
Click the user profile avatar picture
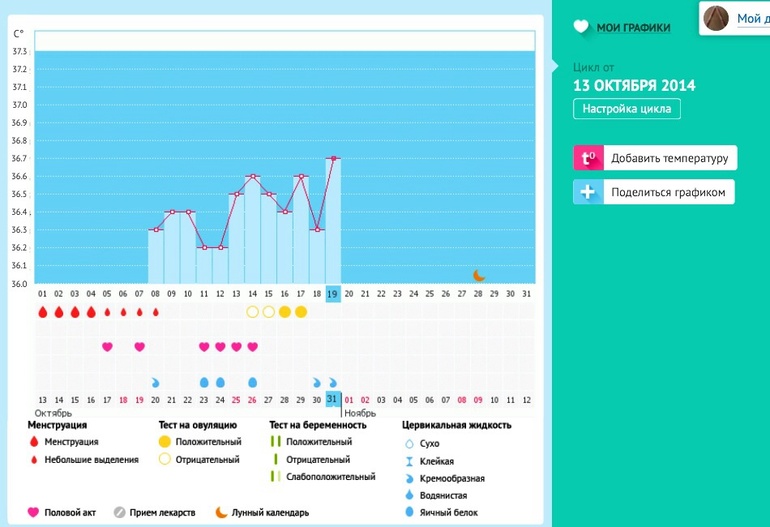coord(716,18)
